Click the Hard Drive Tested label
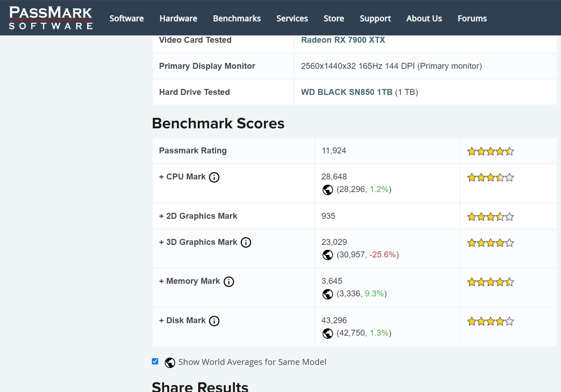 (x=195, y=92)
